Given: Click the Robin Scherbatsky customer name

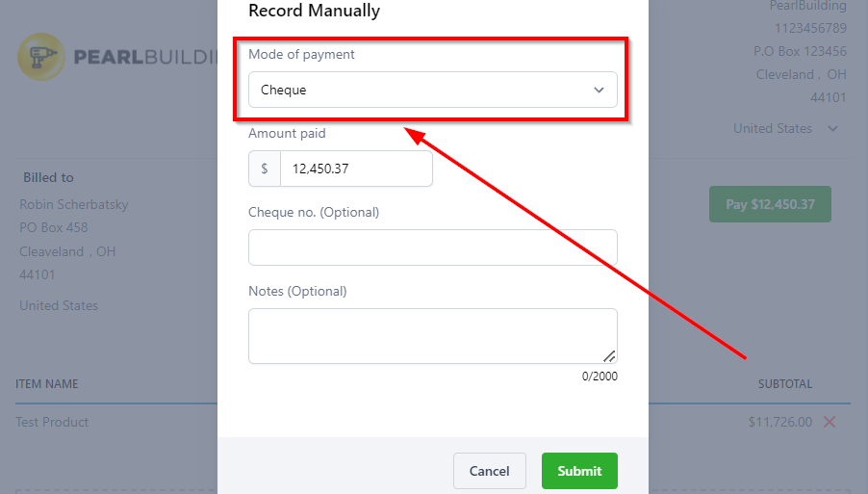Looking at the screenshot, I should tap(73, 204).
